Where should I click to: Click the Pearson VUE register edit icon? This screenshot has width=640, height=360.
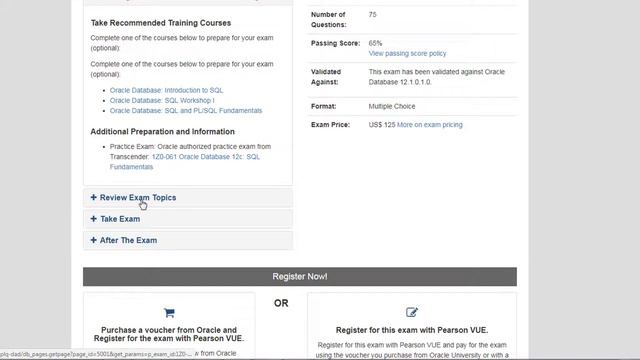pyautogui.click(x=411, y=312)
